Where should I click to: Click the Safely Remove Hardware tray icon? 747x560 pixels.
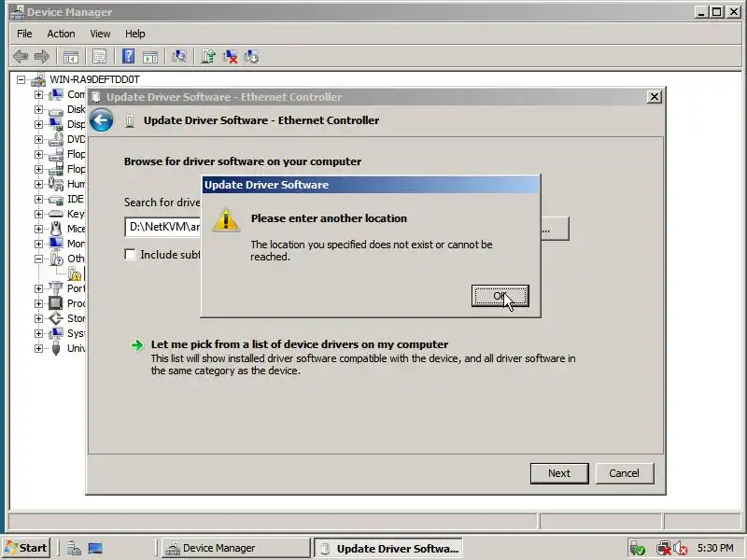point(638,549)
